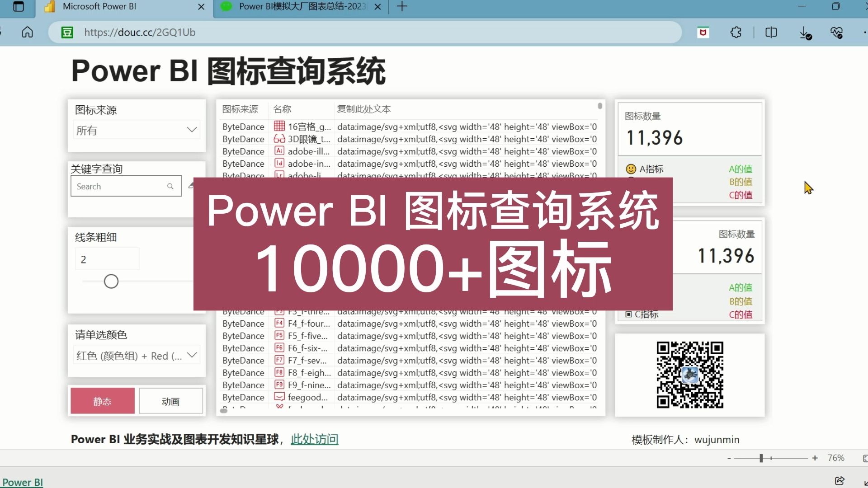Switch to the Power BI模拟大厂图表总结 tab
The width and height of the screenshot is (868, 488).
[301, 7]
